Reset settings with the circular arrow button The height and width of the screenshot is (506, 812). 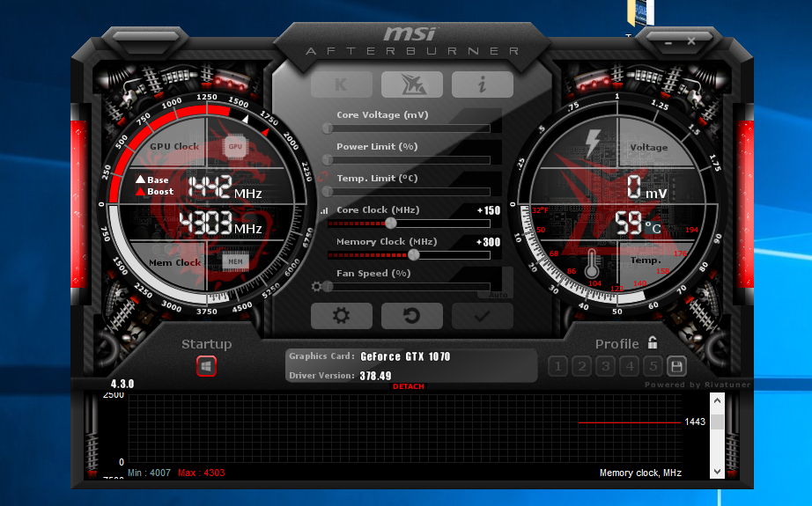[411, 316]
